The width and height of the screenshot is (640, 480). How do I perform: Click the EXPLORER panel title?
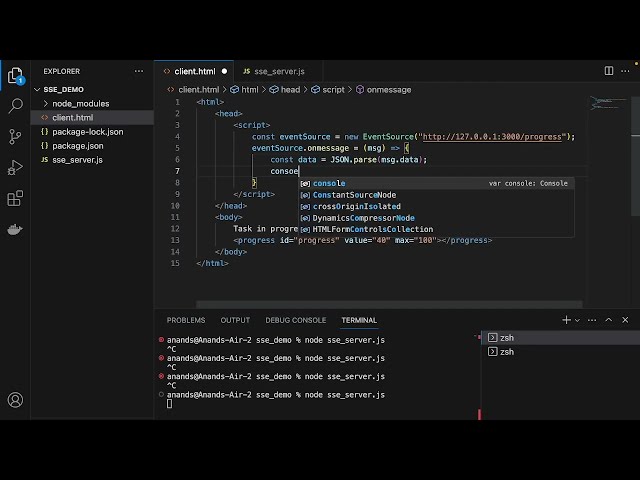point(62,71)
